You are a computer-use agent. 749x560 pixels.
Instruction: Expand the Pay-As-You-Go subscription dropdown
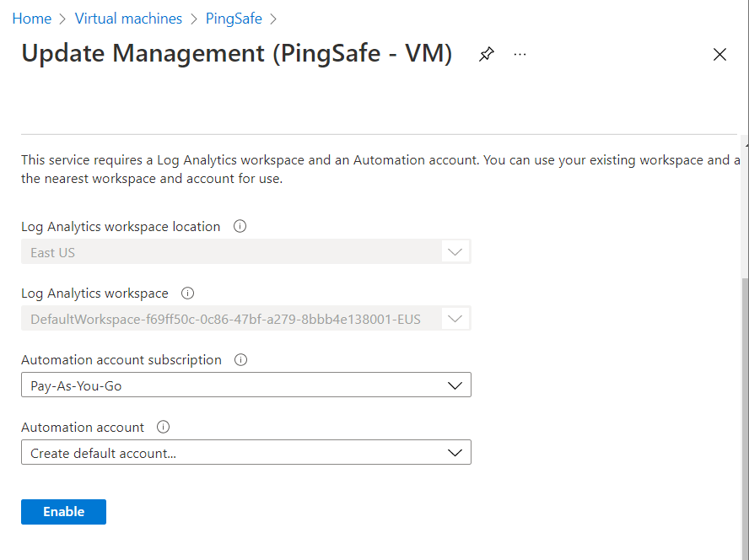pos(245,385)
